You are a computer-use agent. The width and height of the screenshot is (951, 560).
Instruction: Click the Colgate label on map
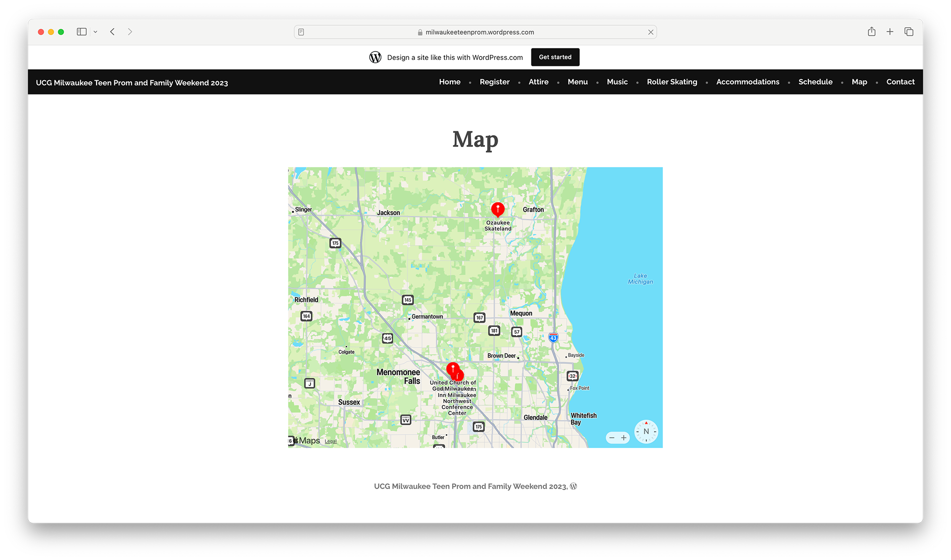(x=346, y=352)
